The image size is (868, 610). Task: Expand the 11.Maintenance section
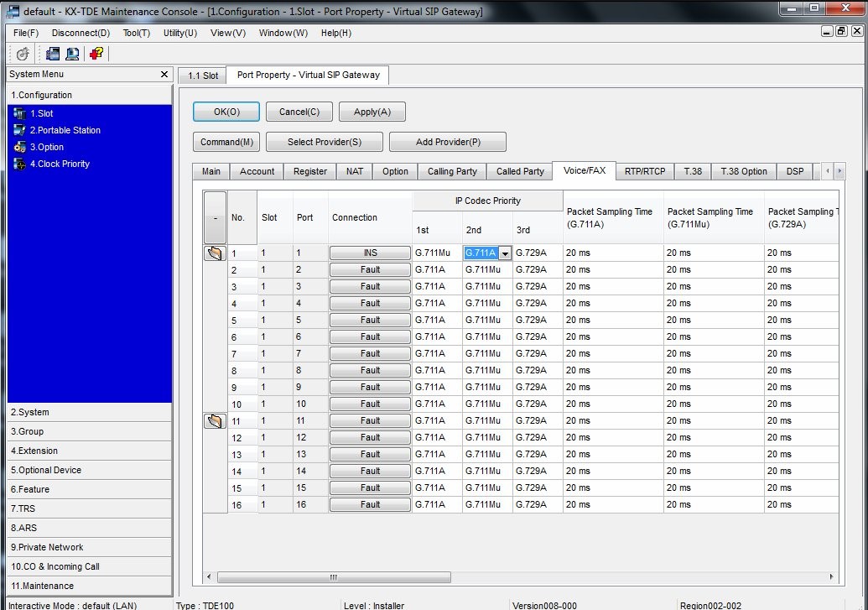coord(90,586)
